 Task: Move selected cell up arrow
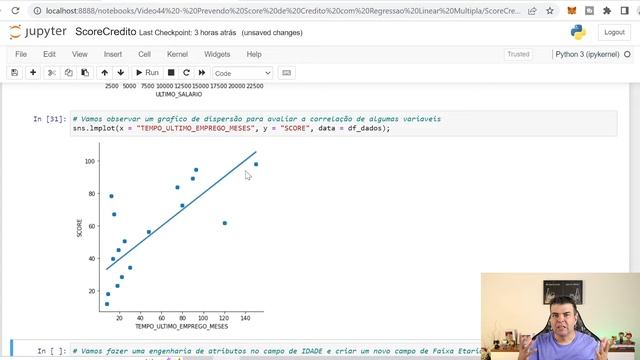point(104,73)
